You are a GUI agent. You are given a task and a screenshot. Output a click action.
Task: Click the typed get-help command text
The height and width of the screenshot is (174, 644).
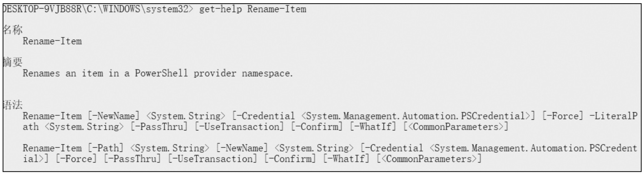click(252, 9)
